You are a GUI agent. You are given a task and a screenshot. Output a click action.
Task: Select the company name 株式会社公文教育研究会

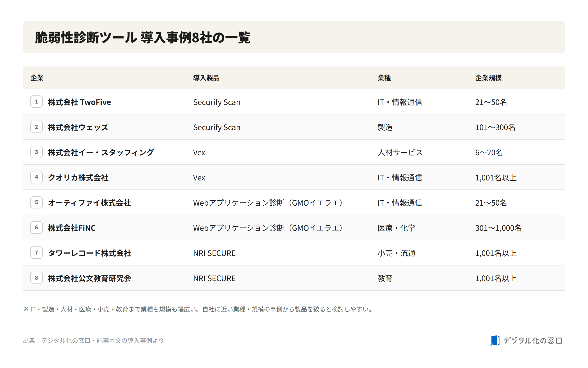(90, 278)
